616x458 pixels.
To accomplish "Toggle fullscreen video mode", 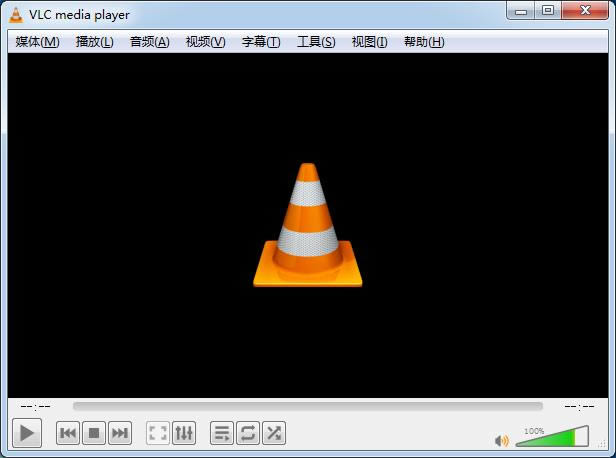I will [x=158, y=433].
